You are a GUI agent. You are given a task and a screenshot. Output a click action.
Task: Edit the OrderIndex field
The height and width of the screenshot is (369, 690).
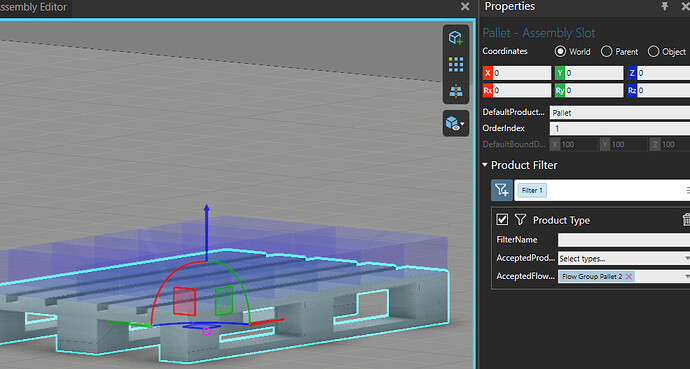pyautogui.click(x=620, y=128)
